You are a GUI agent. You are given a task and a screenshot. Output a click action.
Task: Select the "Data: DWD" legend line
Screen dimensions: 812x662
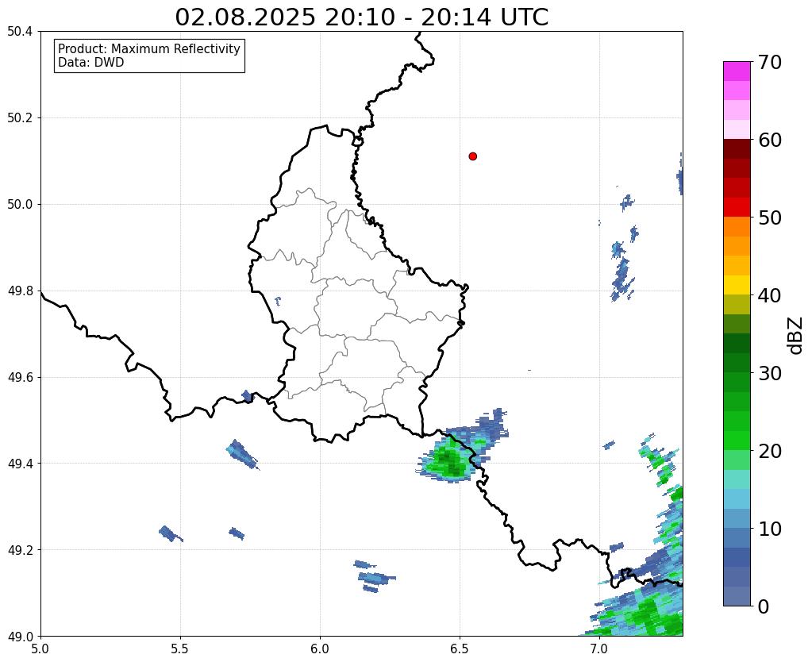(x=91, y=63)
